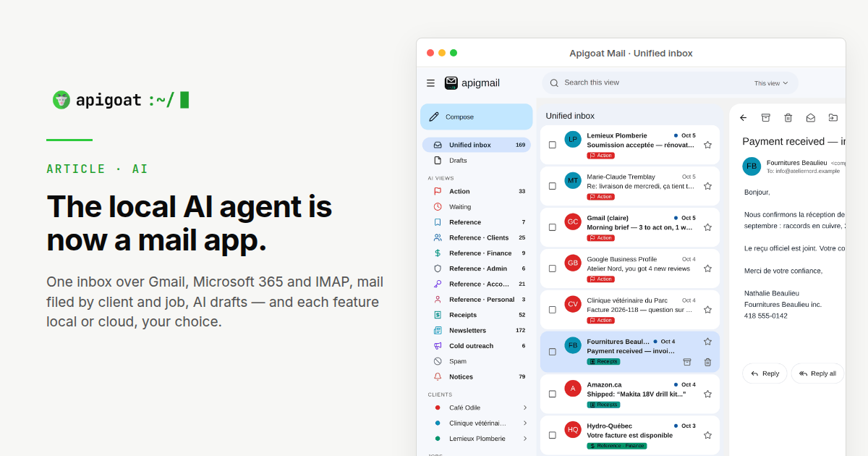Star the Google Business Profile email

click(707, 269)
